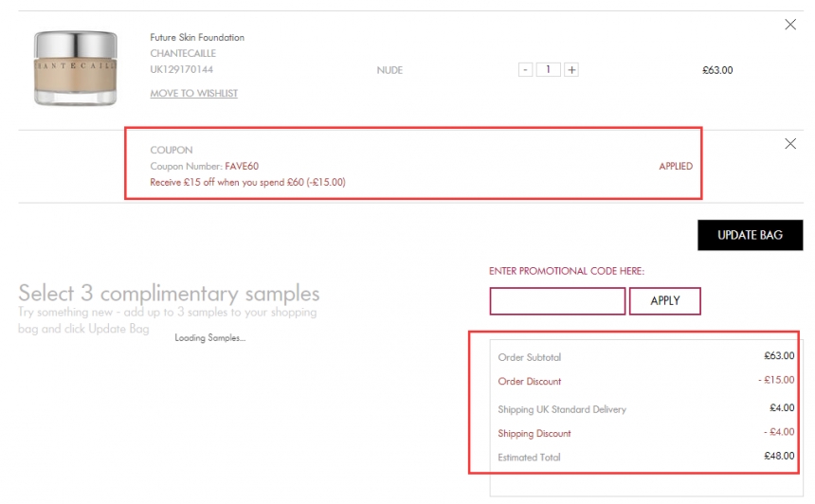Select the NUDE shade label

point(389,70)
